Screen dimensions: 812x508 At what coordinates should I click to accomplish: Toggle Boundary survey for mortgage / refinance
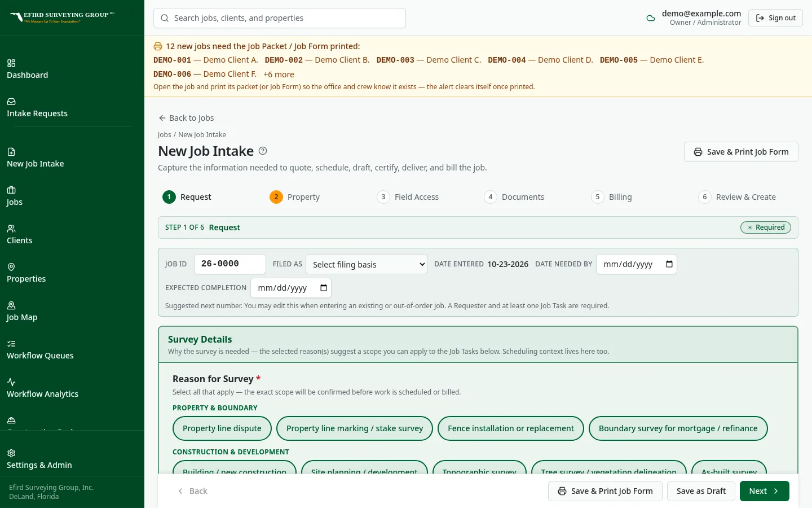[x=678, y=428]
